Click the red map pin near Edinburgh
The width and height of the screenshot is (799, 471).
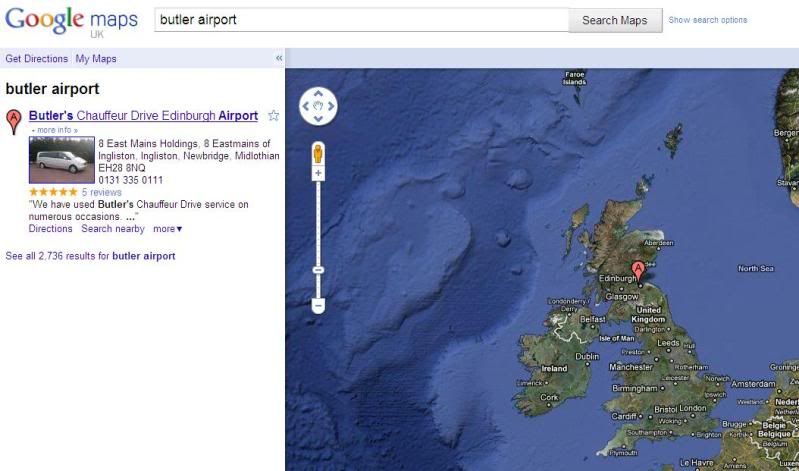[639, 268]
